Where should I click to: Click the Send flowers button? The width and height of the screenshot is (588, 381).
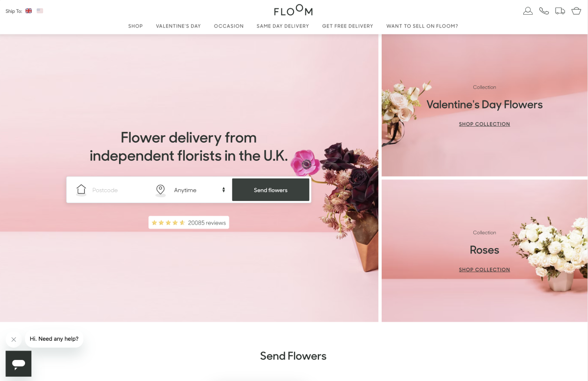coord(270,190)
